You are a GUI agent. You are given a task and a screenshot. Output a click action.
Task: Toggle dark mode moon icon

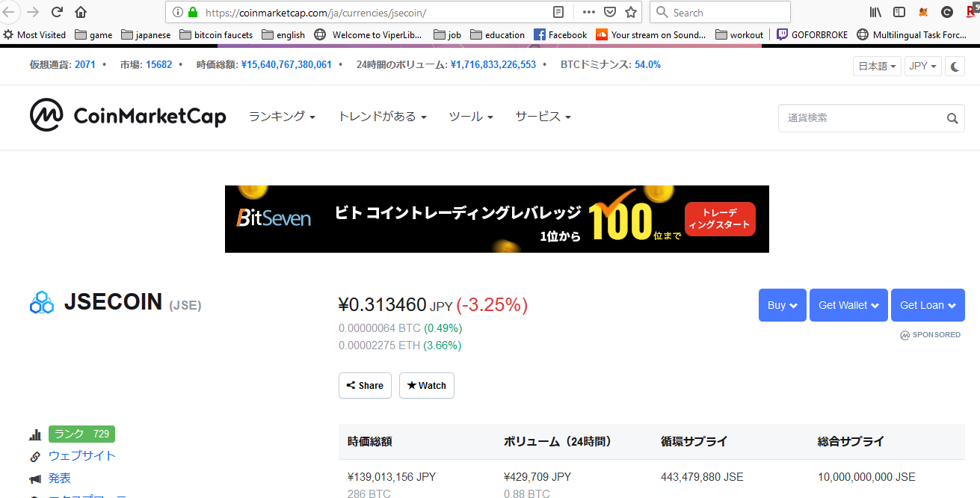[955, 66]
